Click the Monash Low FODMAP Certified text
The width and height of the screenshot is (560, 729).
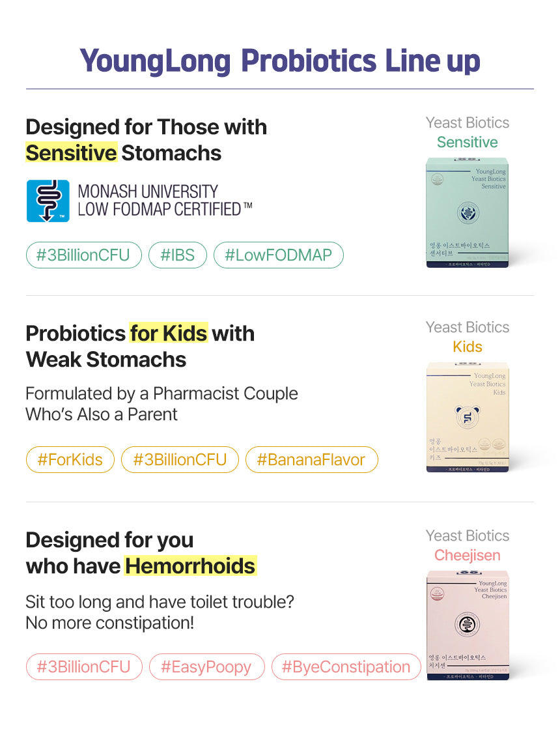click(x=165, y=201)
